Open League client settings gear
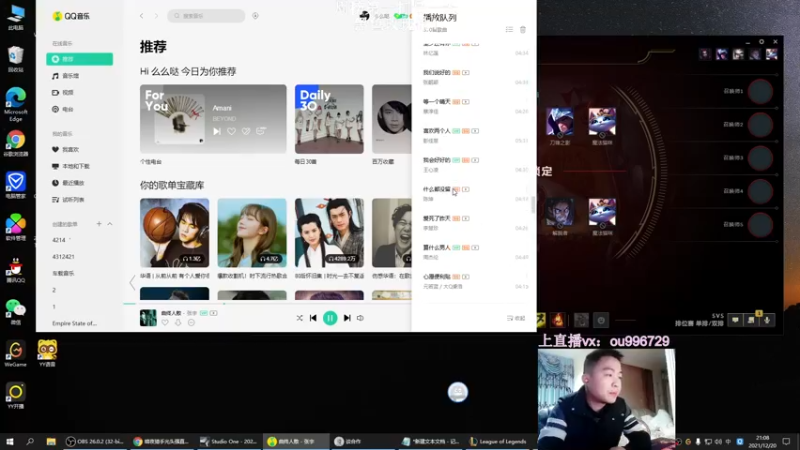800x450 pixels. coord(761,41)
